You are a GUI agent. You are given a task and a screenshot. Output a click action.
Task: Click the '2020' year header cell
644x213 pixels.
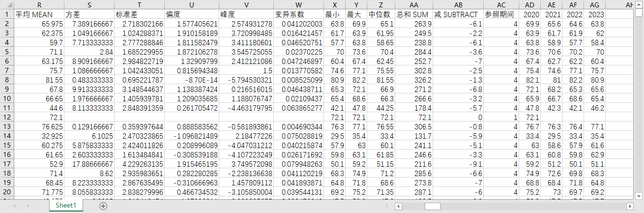pos(529,14)
